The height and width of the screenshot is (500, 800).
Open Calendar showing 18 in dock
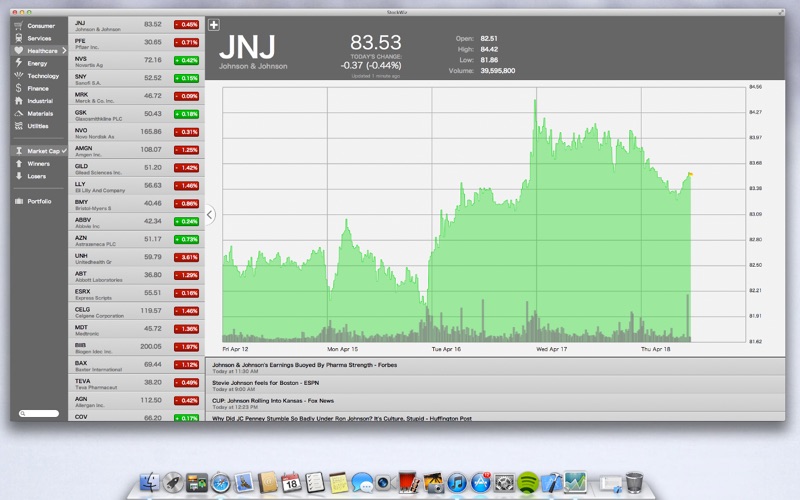coord(291,482)
